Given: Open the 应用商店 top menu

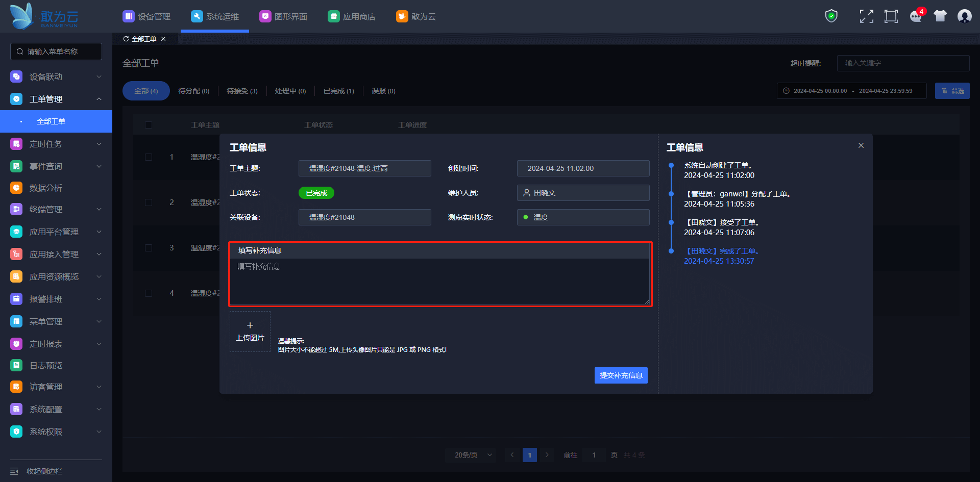Looking at the screenshot, I should tap(352, 16).
